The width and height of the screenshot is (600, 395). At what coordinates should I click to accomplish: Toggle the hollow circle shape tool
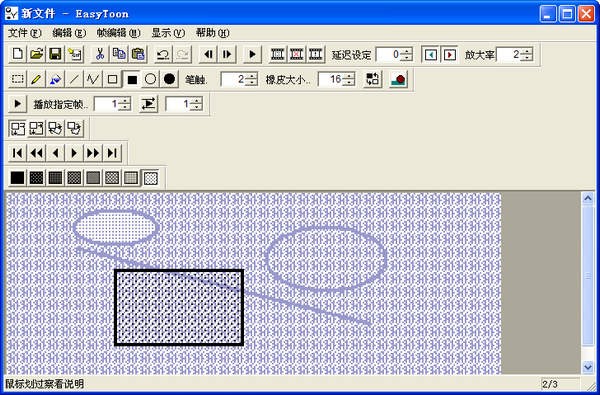coord(151,79)
